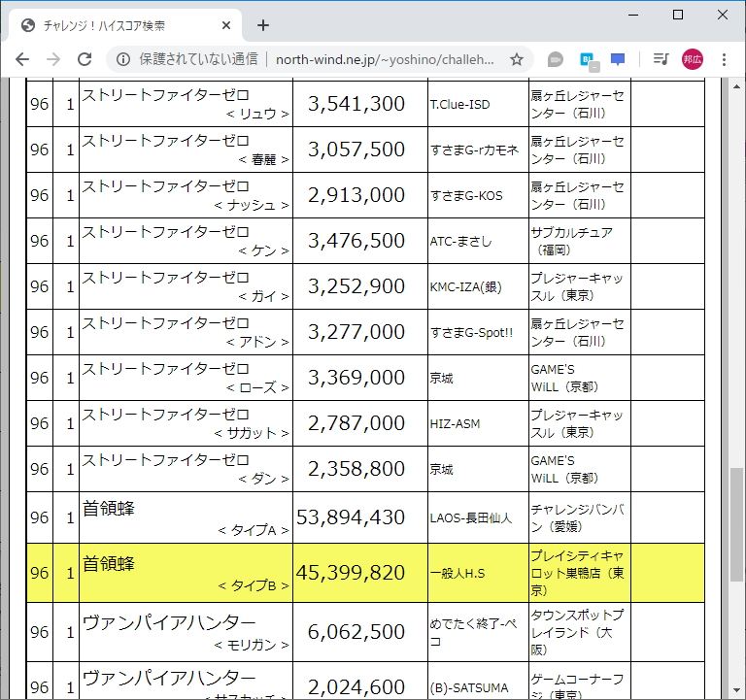Open the blue B! bookmark extension

(589, 60)
